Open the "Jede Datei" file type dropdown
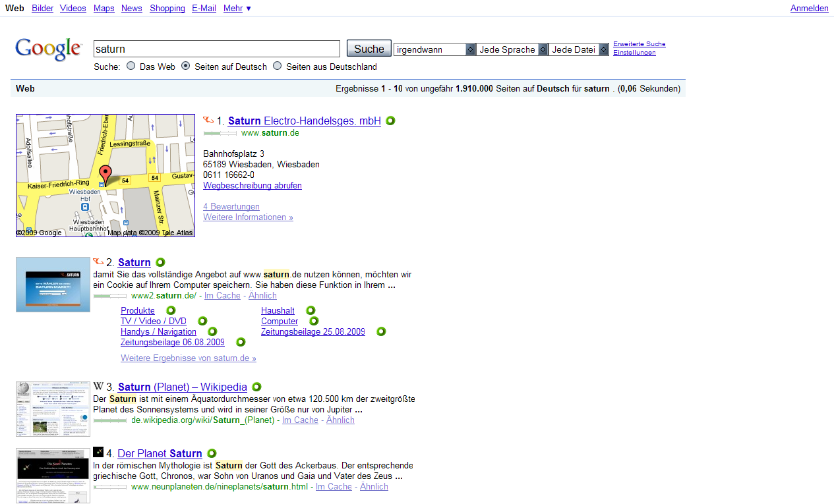The width and height of the screenshot is (834, 504). [x=579, y=49]
